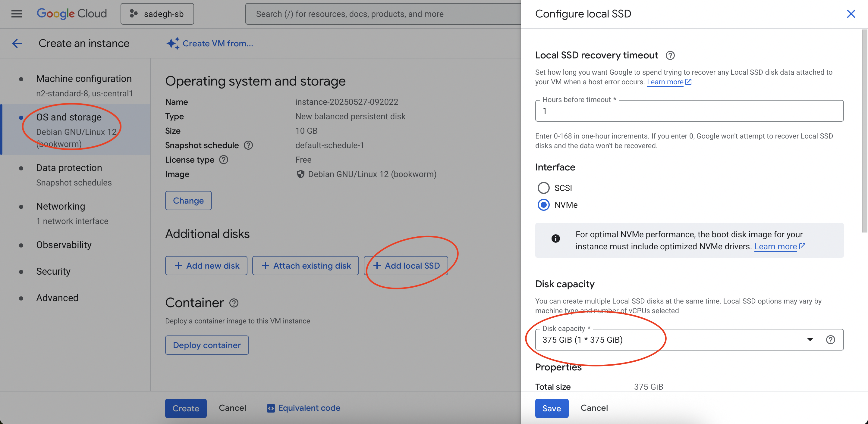Screen dimensions: 868x424
Task: Click the Local SSD recovery timeout help icon
Action: click(670, 56)
